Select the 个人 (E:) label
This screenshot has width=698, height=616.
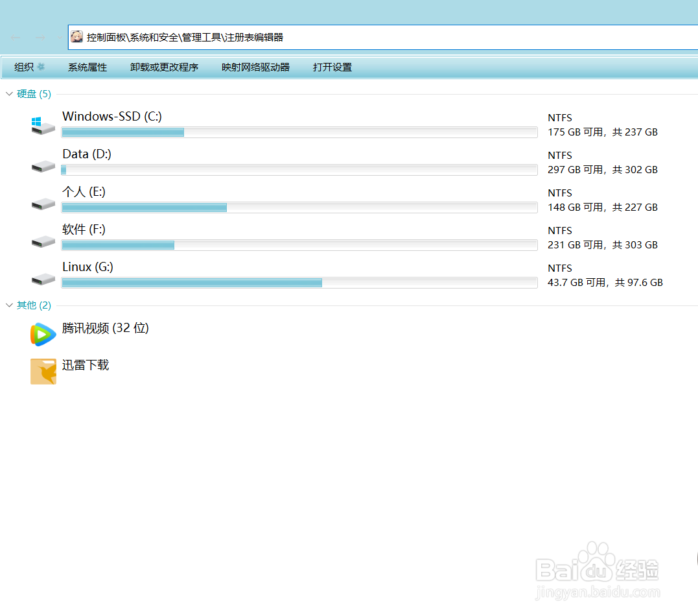84,192
